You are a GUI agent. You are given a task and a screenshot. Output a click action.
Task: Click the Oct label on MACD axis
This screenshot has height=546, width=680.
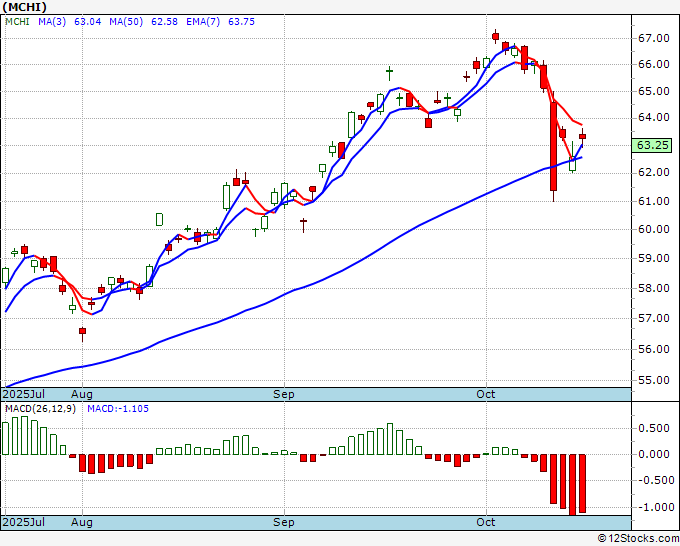click(x=486, y=522)
